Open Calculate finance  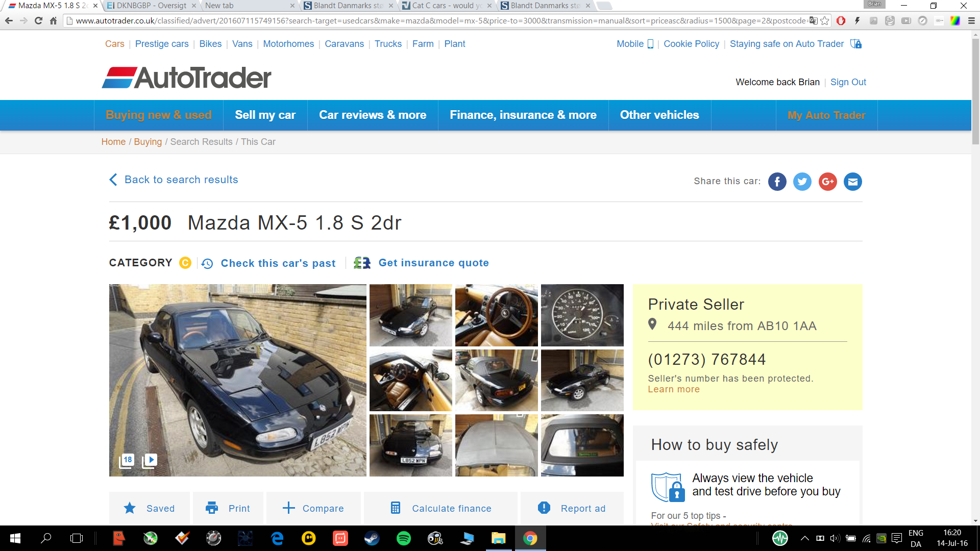click(x=440, y=508)
